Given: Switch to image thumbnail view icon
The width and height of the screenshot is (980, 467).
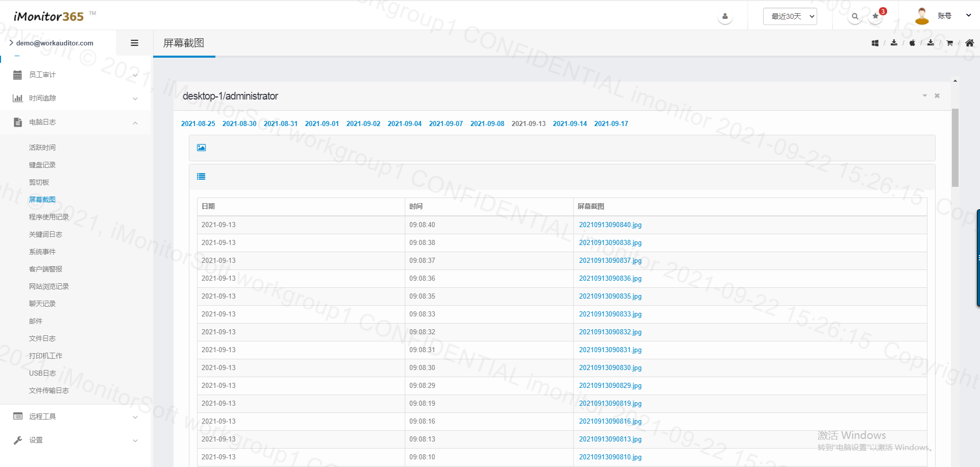Looking at the screenshot, I should point(201,148).
